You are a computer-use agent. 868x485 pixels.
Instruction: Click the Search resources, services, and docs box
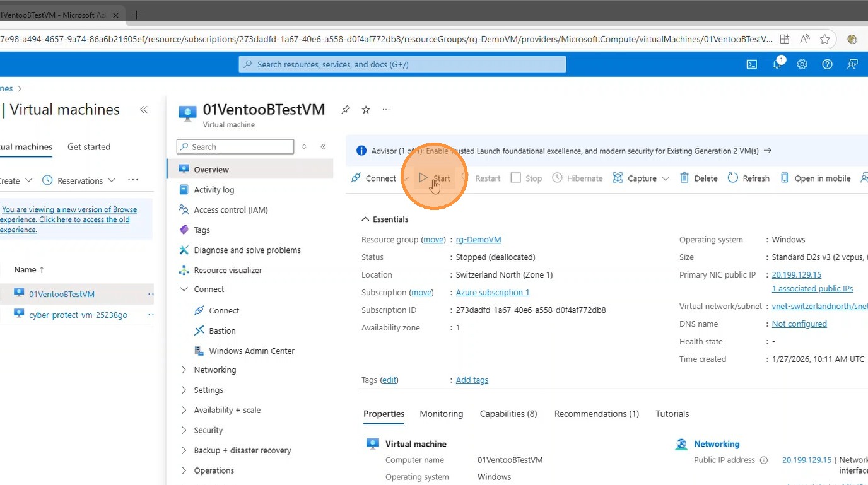click(x=402, y=64)
